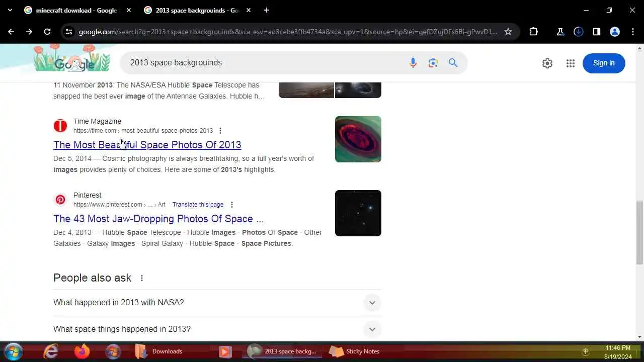This screenshot has width=644, height=362.
Task: Open the Antennae Galaxies result thumbnail
Action: (330, 90)
